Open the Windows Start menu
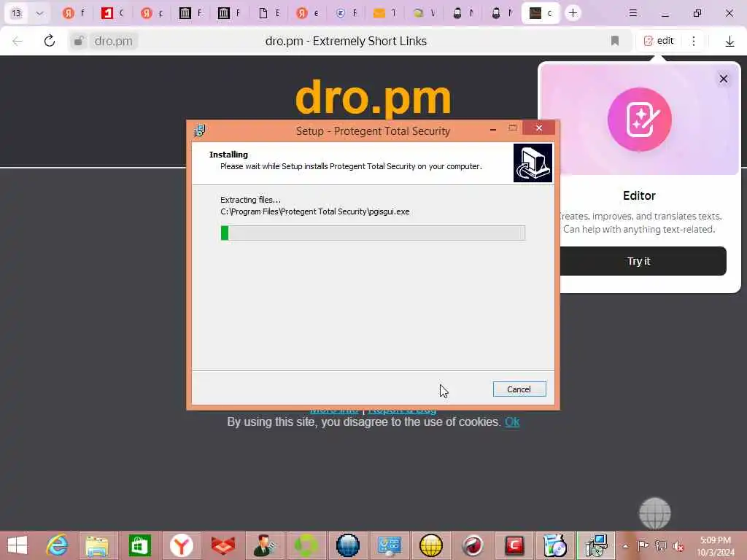Image resolution: width=747 pixels, height=560 pixels. click(18, 545)
